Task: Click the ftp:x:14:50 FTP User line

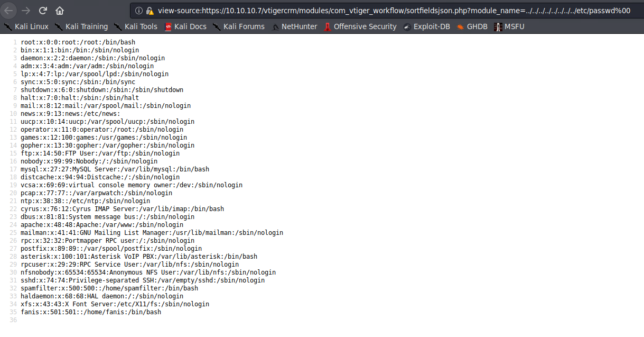Action: 100,153
